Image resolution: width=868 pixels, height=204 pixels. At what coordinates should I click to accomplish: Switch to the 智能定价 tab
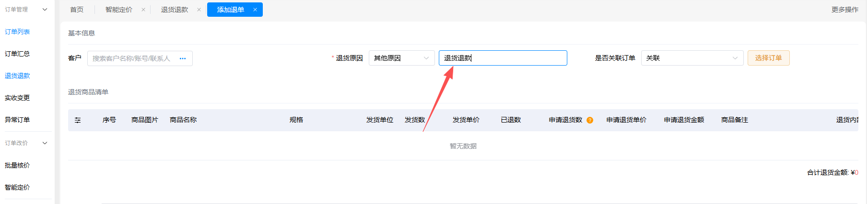pyautogui.click(x=118, y=10)
